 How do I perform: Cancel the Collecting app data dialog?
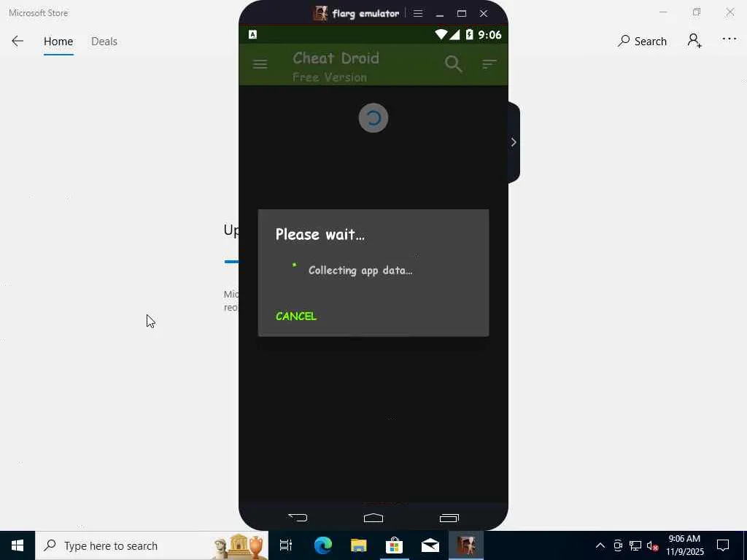(x=296, y=316)
